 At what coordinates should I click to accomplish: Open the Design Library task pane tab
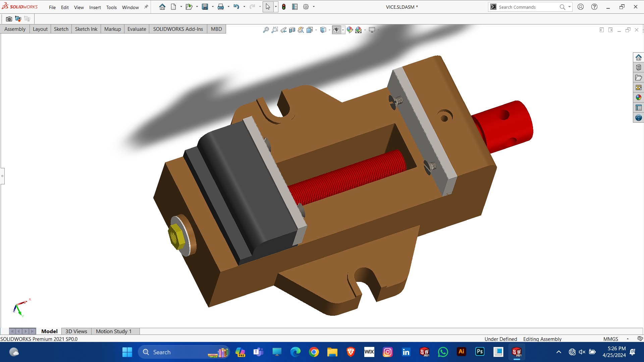638,67
